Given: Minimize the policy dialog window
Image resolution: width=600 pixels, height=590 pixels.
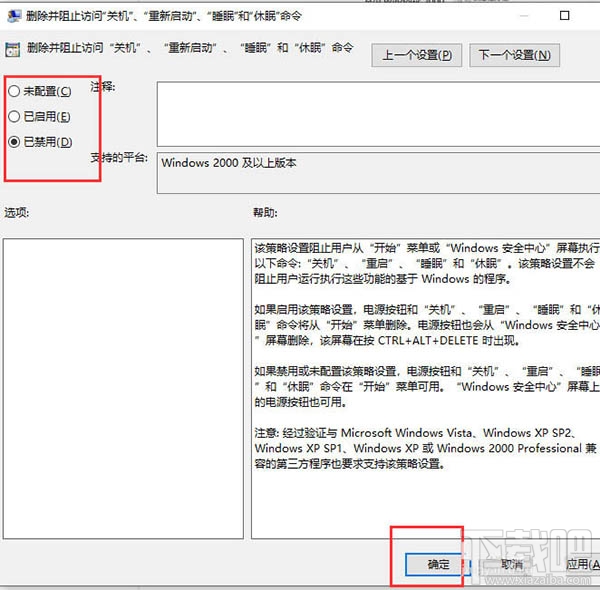Looking at the screenshot, I should [524, 16].
